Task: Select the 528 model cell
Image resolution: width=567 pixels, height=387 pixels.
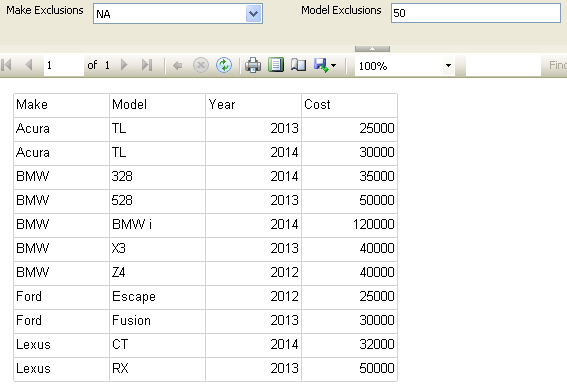Action: (x=157, y=201)
